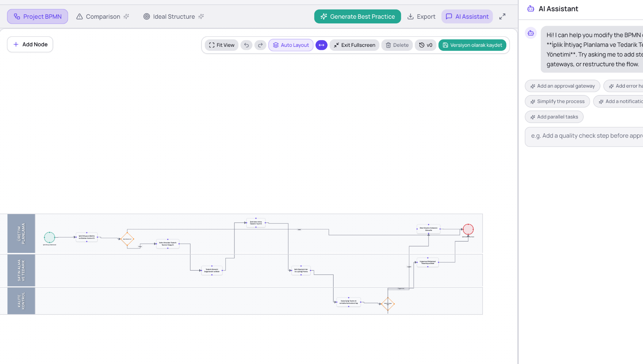Viewport: 643px width, 364px height.
Task: Expand panel with the diagonal arrows icon
Action: point(502,16)
